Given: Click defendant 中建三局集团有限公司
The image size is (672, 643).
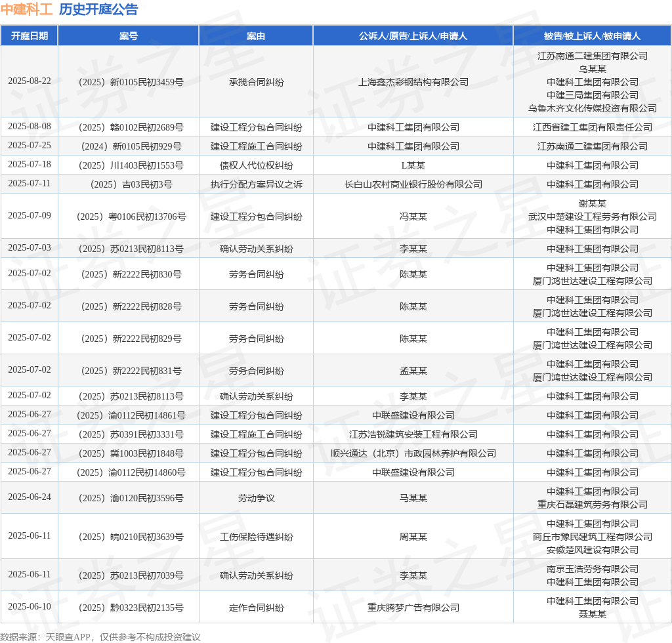Looking at the screenshot, I should click(593, 95).
